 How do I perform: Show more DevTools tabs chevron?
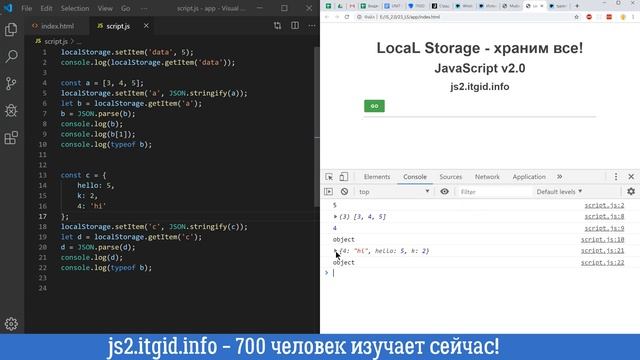click(560, 177)
